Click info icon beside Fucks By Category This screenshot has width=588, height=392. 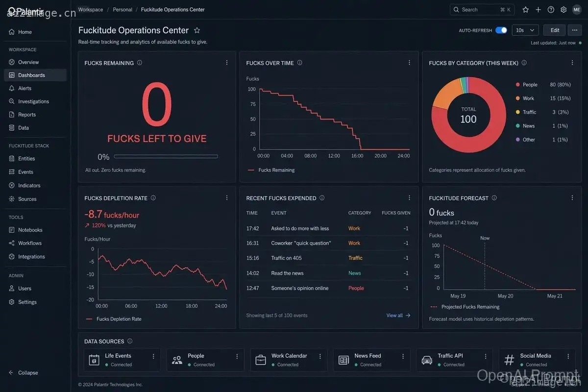524,63
